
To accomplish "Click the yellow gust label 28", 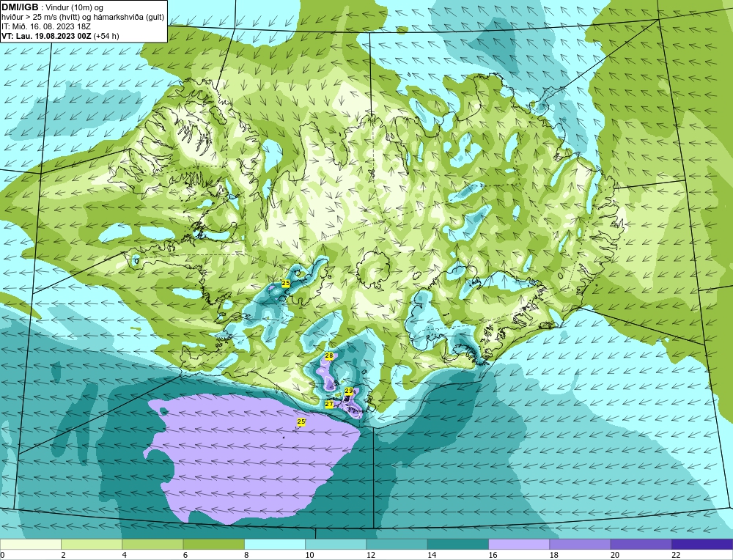I will click(329, 356).
